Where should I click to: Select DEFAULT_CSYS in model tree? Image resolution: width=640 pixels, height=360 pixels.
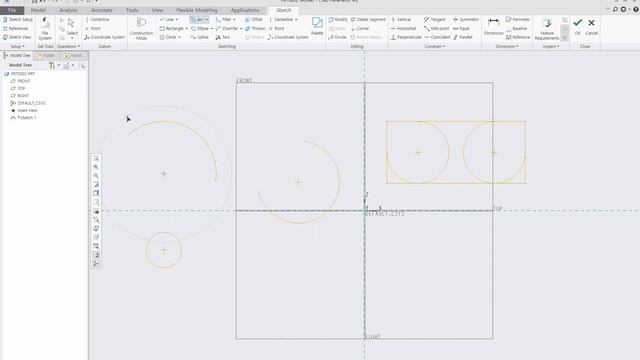coord(28,103)
